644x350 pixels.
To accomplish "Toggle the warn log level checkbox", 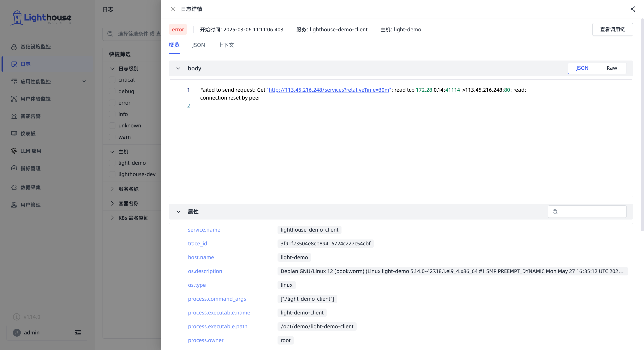I will 112,137.
